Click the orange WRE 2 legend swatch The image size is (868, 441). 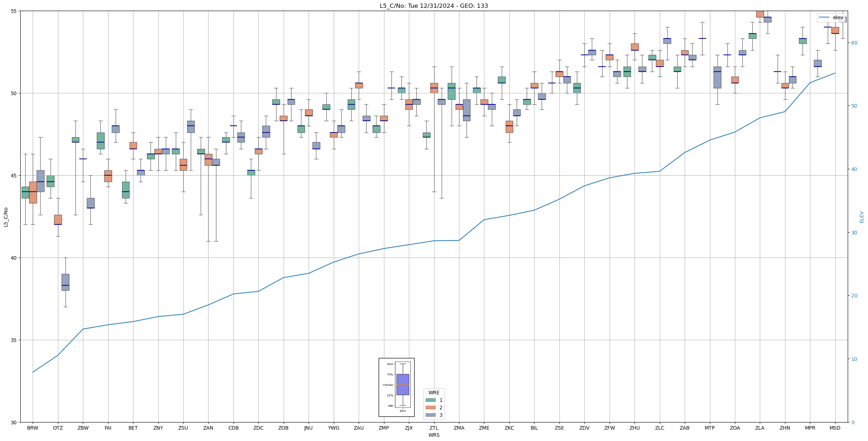pos(430,408)
